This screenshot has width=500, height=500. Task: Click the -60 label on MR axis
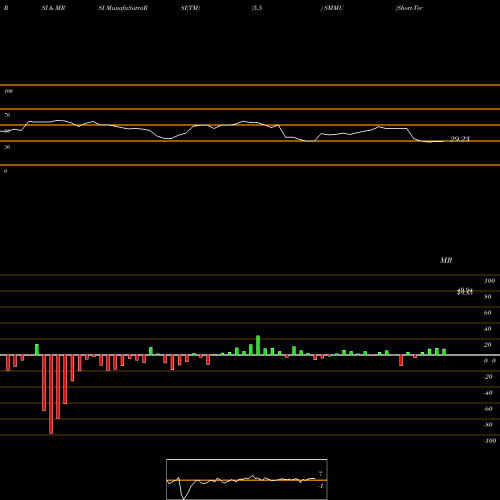point(488,409)
